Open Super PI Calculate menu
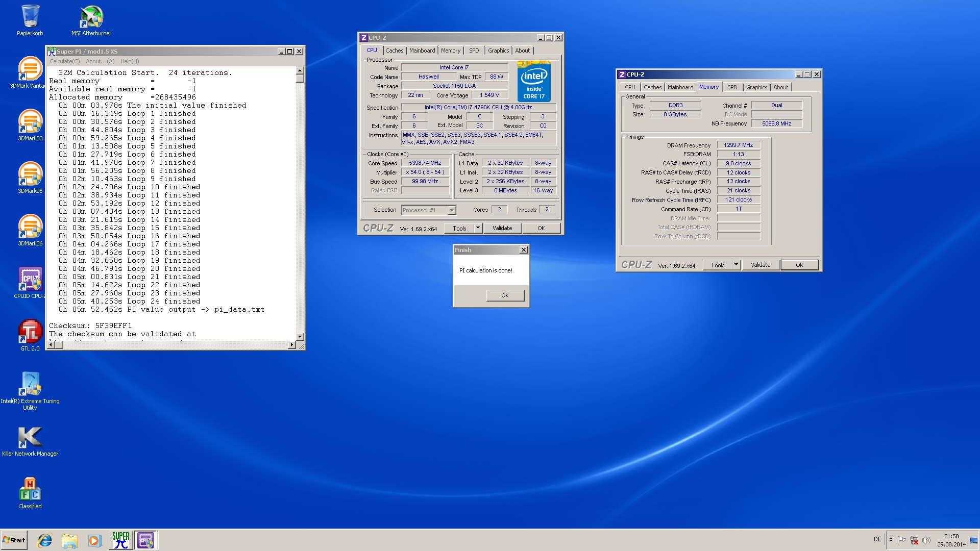Screen dimensions: 980x551 click(x=65, y=61)
